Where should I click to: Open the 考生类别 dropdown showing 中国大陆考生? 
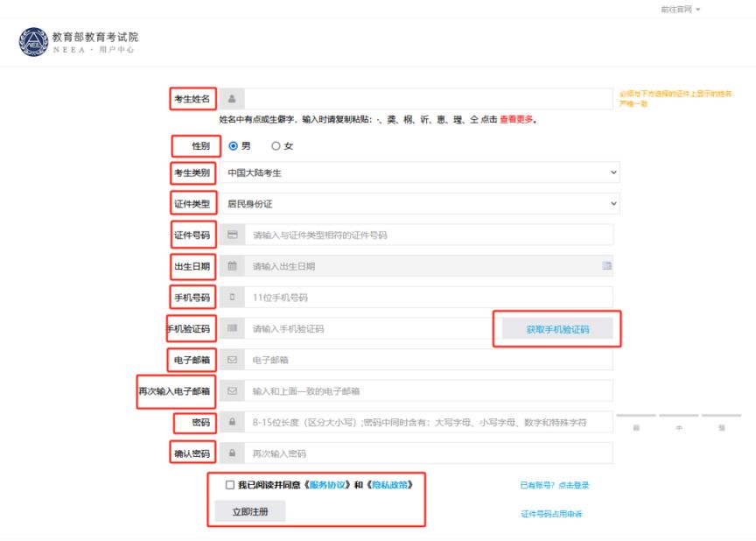[419, 172]
